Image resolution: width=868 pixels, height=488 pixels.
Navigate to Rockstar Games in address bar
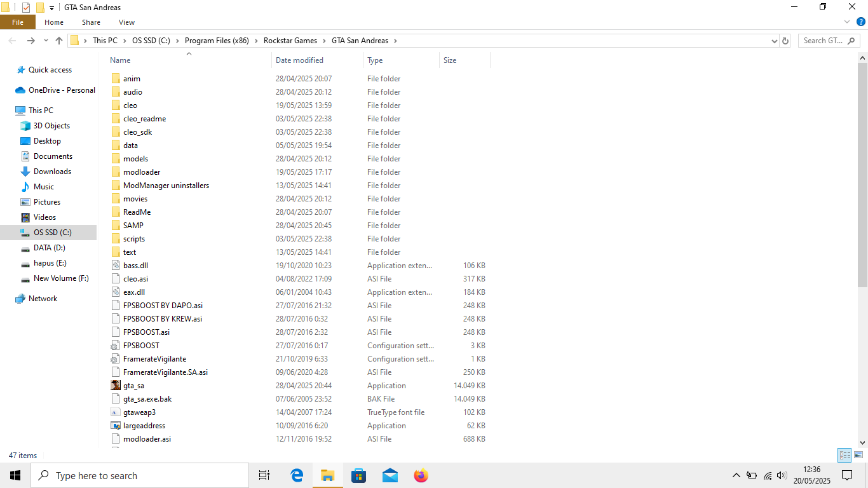click(x=290, y=41)
